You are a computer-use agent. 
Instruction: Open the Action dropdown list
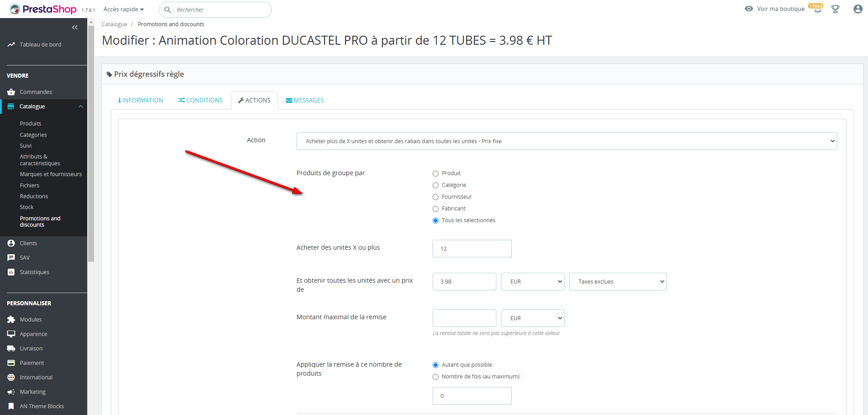pyautogui.click(x=566, y=141)
